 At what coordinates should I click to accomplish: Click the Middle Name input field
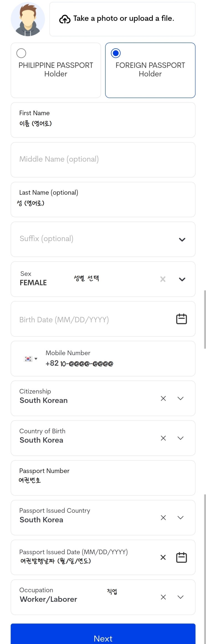103,160
